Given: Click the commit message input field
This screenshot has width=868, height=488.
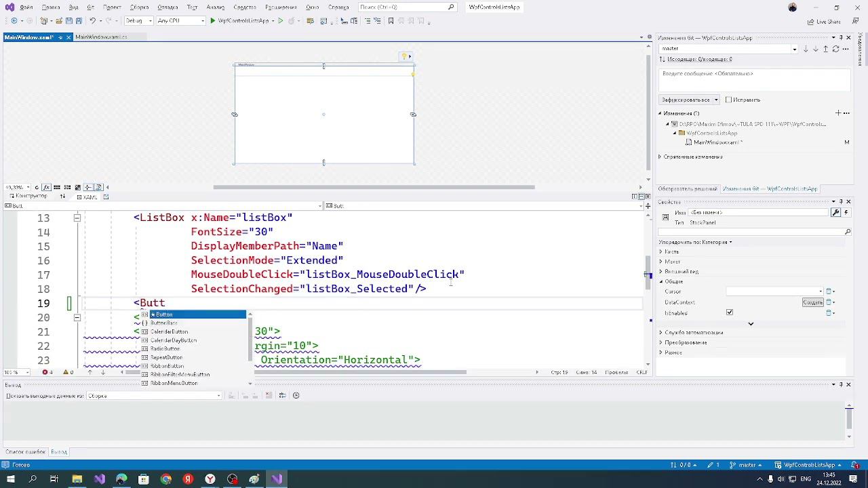Looking at the screenshot, I should point(753,79).
